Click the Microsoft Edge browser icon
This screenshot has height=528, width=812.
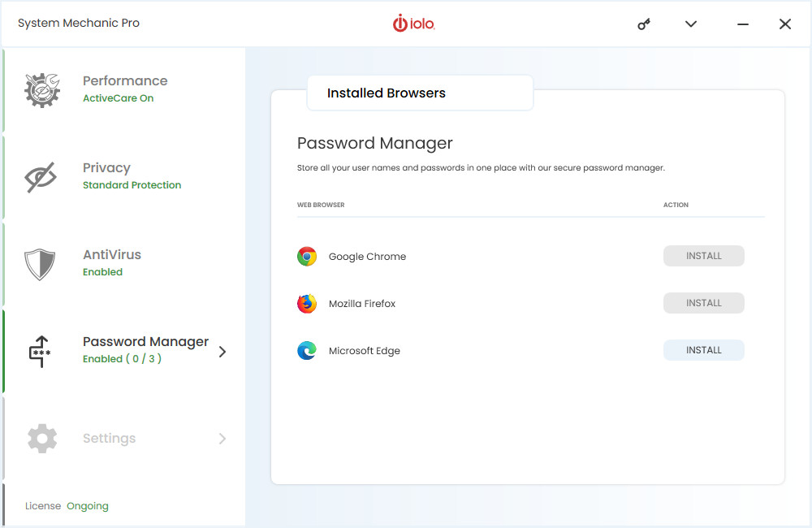tap(307, 351)
